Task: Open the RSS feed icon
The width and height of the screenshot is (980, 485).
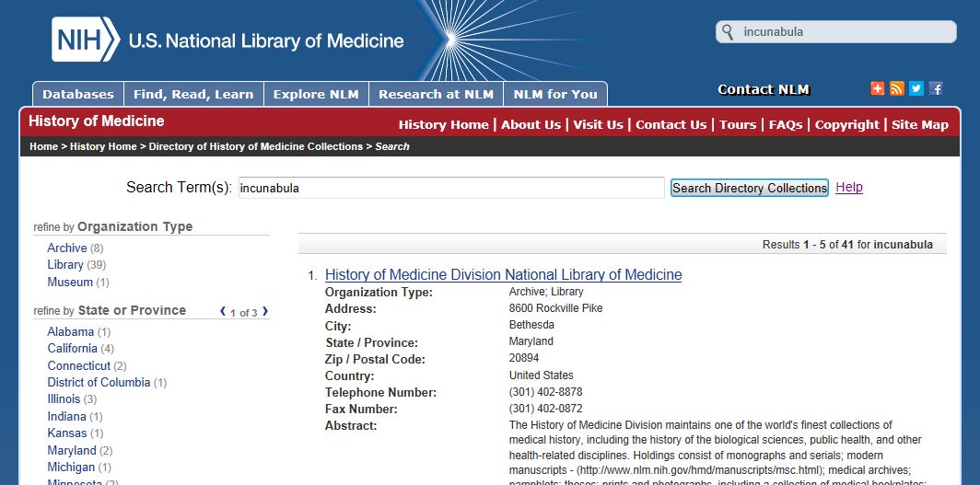Action: (897, 88)
